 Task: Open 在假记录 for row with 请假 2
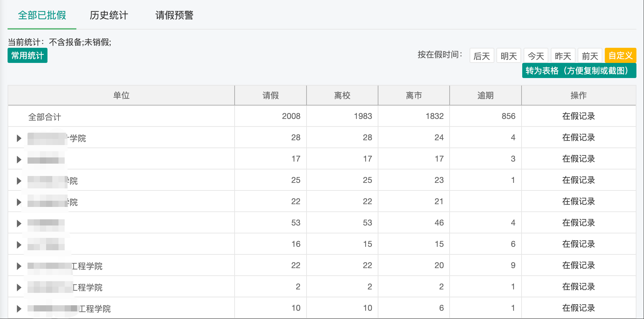[x=579, y=287]
